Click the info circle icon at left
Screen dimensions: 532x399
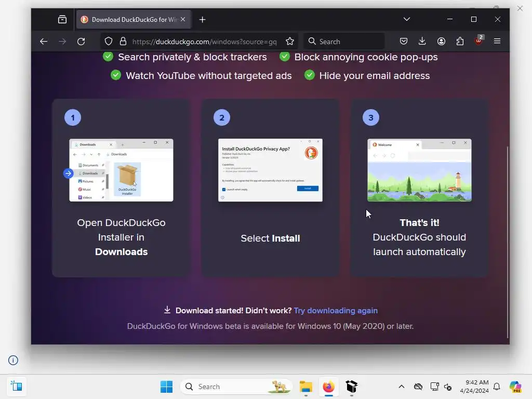[13, 360]
